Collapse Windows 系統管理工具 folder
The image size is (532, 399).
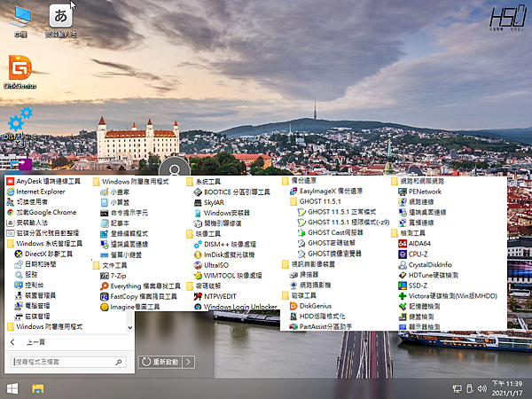44,243
